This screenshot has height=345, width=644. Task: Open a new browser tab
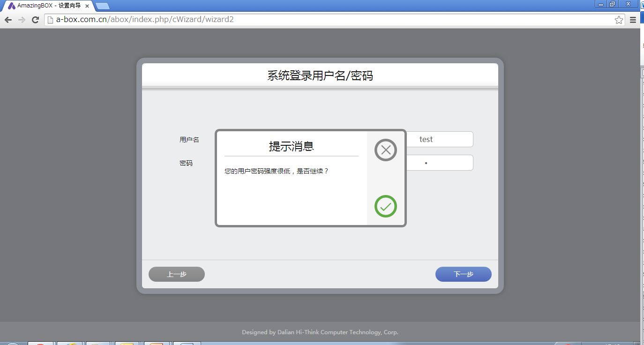pyautogui.click(x=102, y=6)
